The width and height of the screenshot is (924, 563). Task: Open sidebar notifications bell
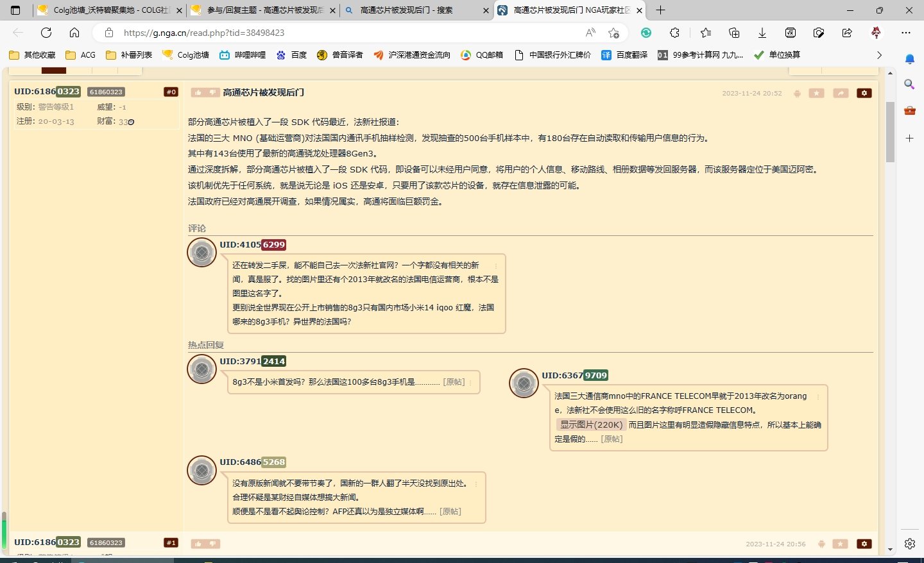tap(910, 60)
